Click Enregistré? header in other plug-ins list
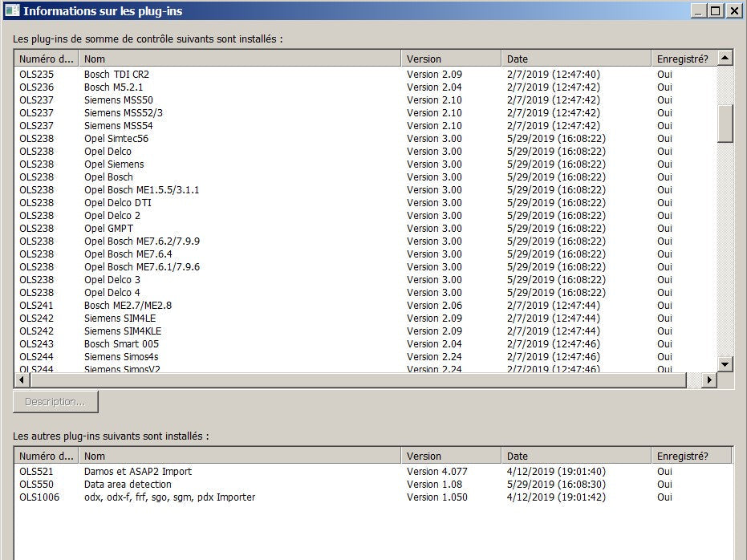The image size is (747, 560). point(692,457)
